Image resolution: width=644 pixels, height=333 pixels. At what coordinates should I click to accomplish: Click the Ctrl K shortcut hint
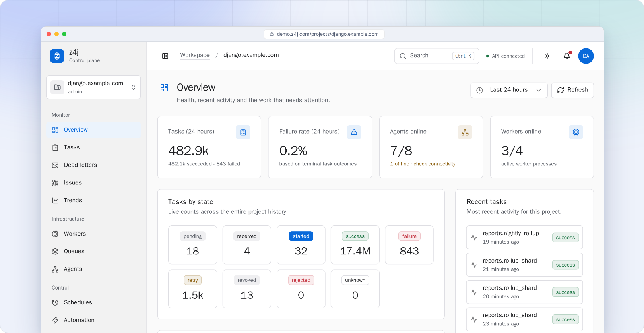point(463,56)
